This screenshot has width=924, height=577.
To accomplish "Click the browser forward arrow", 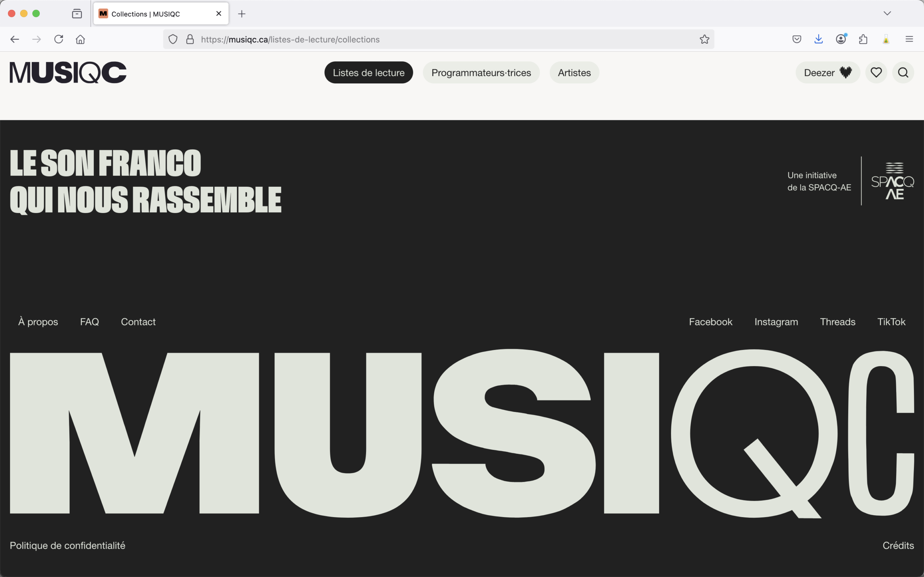I will (x=36, y=39).
